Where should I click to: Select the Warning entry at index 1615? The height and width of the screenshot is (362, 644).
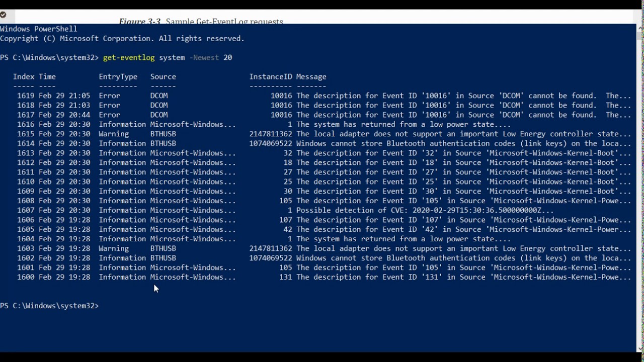[114, 134]
